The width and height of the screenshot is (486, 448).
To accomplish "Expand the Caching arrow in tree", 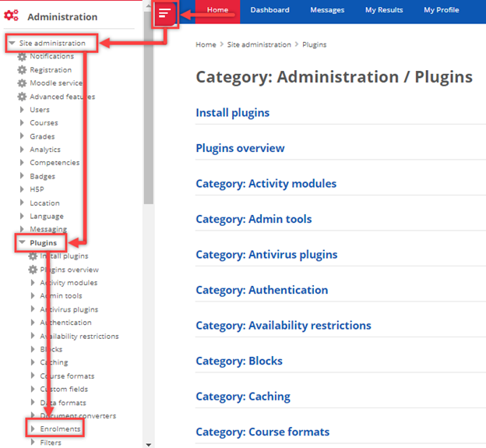I will tap(33, 362).
